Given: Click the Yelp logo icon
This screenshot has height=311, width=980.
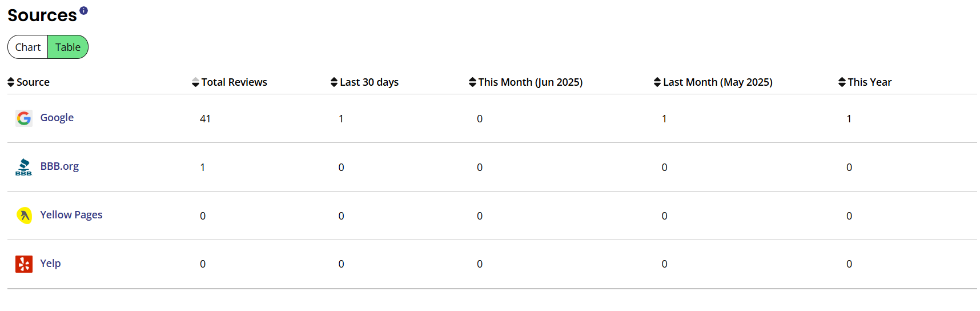Looking at the screenshot, I should [x=24, y=264].
